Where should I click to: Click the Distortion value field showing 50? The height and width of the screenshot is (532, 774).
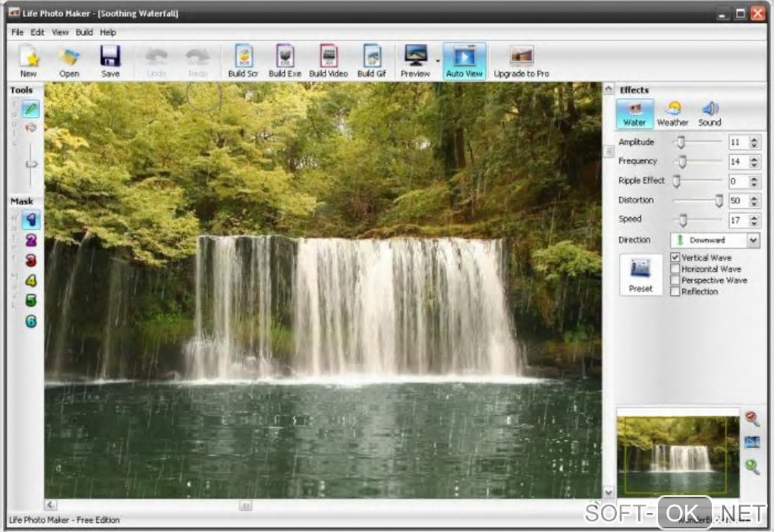738,200
